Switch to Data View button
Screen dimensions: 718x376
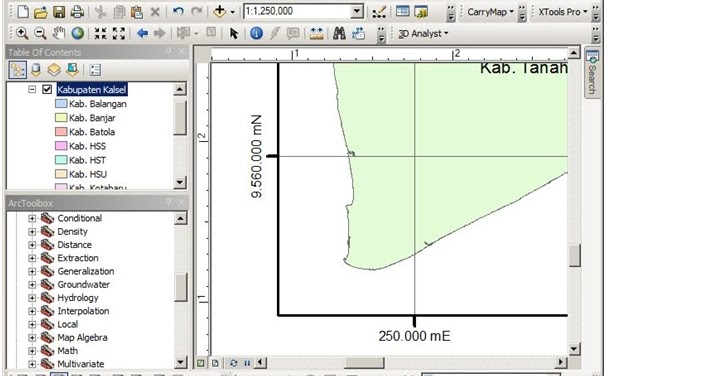(201, 363)
